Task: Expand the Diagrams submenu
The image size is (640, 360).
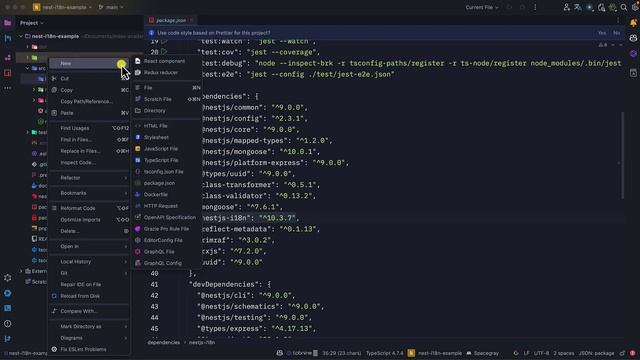Action: [89, 338]
